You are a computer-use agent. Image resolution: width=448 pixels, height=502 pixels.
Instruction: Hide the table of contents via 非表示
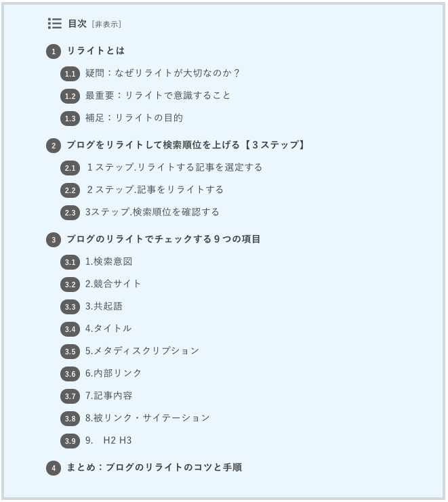(x=106, y=24)
